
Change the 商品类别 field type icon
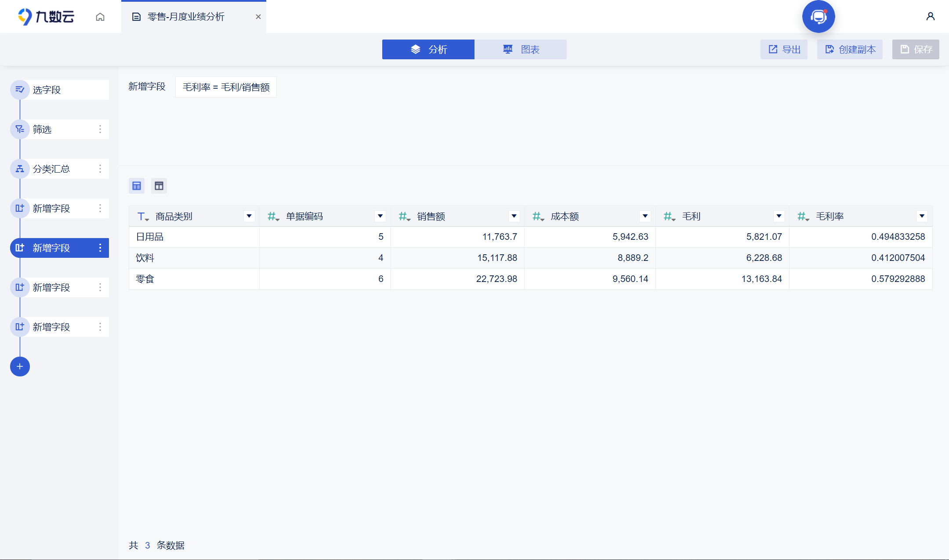point(143,216)
